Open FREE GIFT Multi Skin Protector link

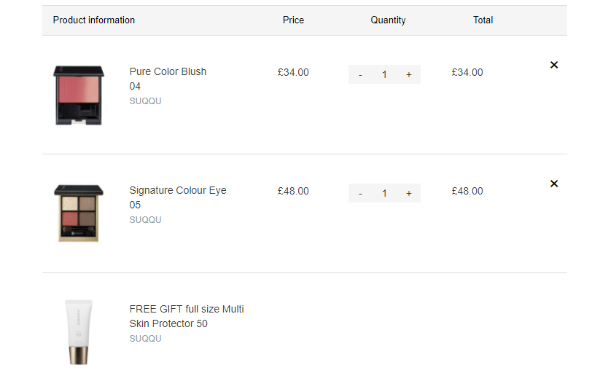click(186, 316)
